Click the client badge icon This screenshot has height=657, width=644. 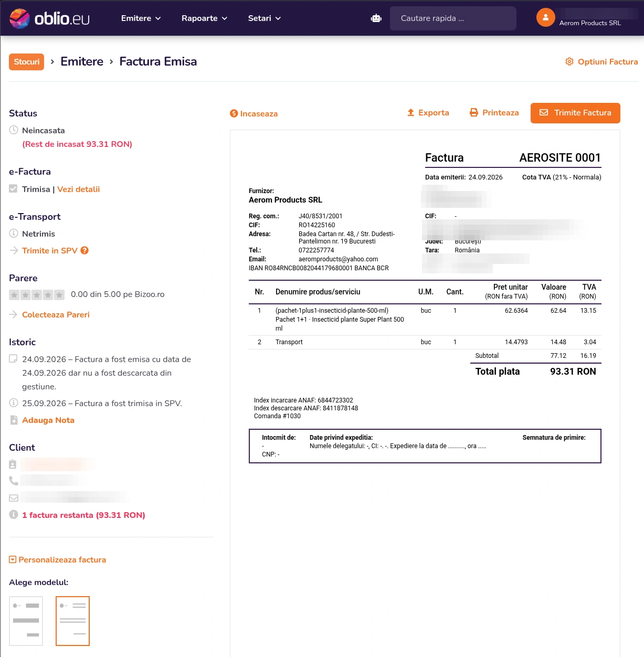coord(13,464)
